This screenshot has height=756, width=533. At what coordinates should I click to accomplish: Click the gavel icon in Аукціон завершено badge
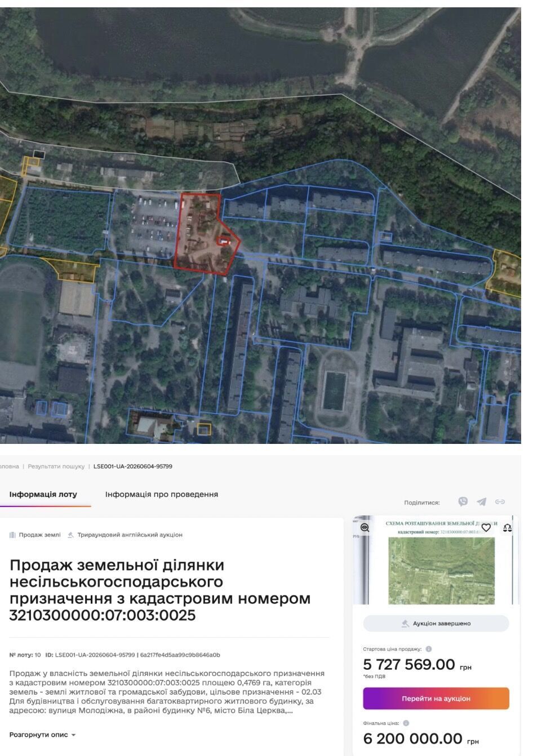[405, 624]
